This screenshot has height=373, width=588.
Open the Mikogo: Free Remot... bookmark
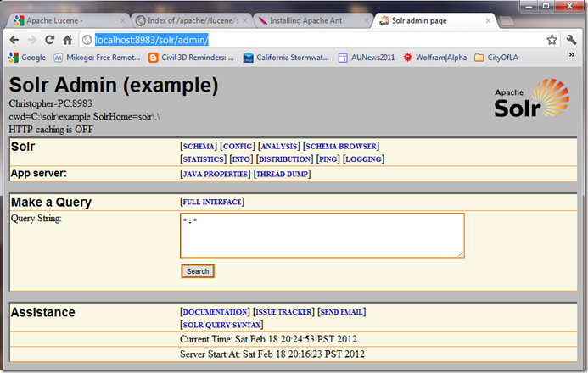click(97, 58)
